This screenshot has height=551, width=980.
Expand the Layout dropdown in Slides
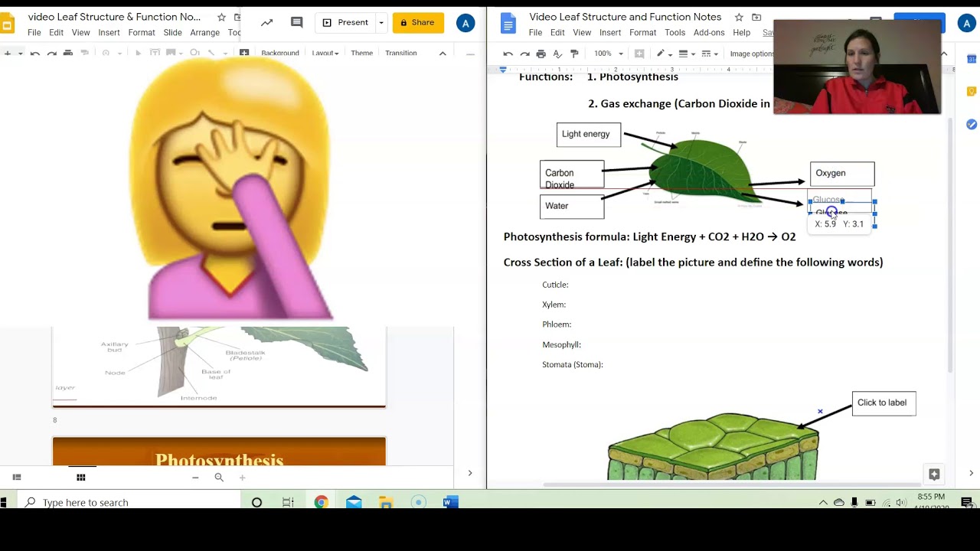pyautogui.click(x=325, y=53)
